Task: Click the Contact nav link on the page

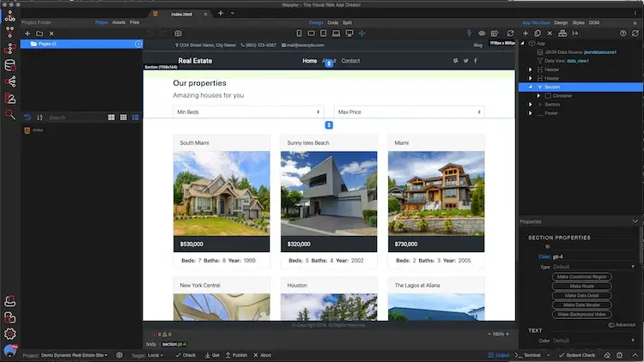Action: 350,61
